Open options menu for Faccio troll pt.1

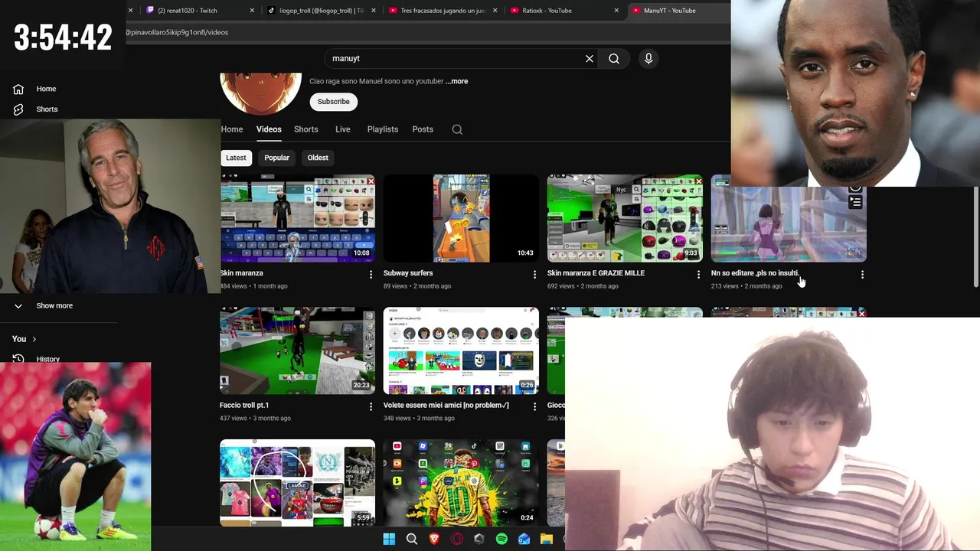(371, 406)
